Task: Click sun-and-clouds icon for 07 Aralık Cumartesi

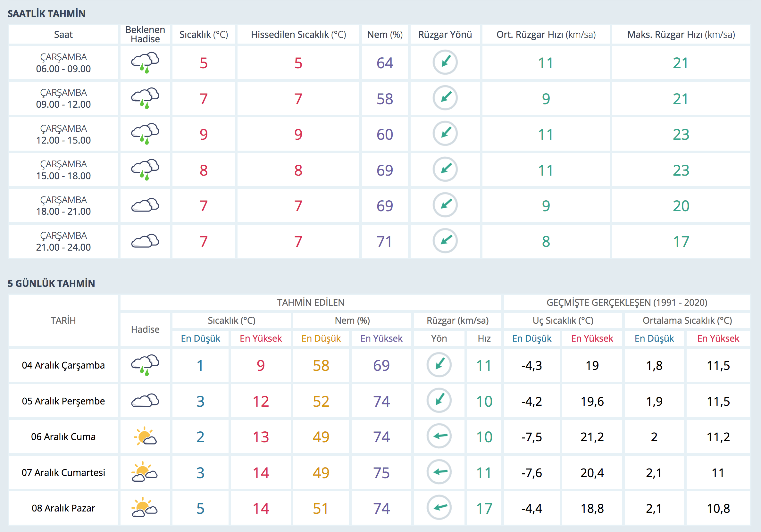Action: point(145,472)
